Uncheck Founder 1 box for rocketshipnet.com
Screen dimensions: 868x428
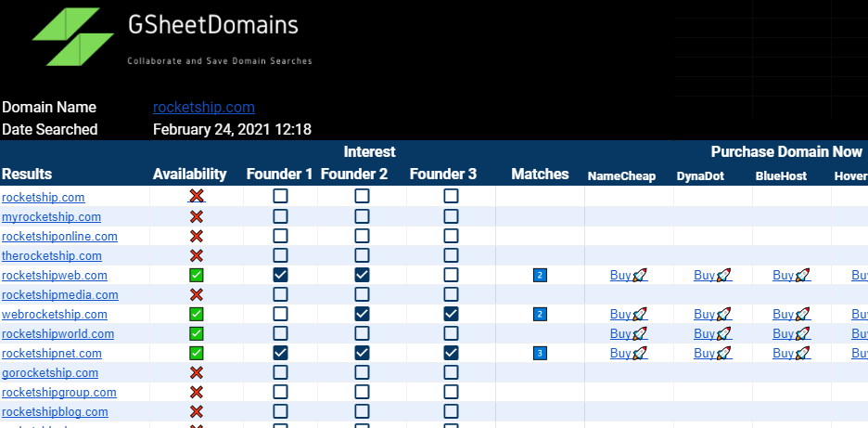(x=281, y=353)
